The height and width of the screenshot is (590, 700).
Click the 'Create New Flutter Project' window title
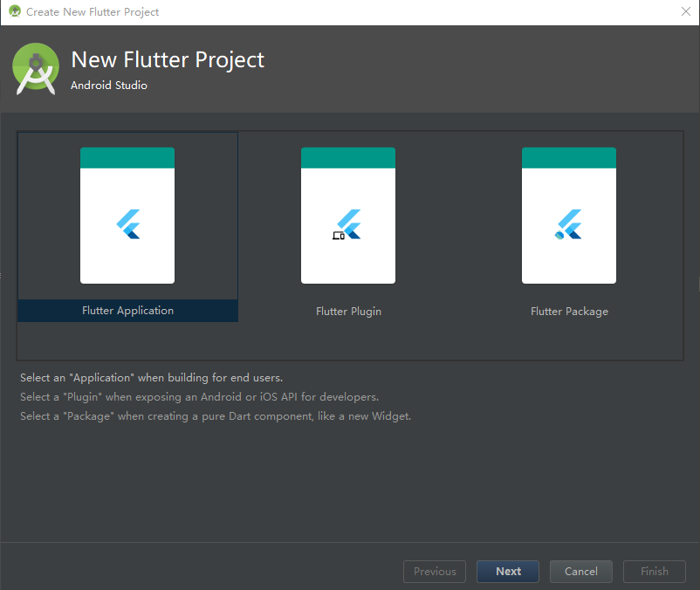[93, 12]
